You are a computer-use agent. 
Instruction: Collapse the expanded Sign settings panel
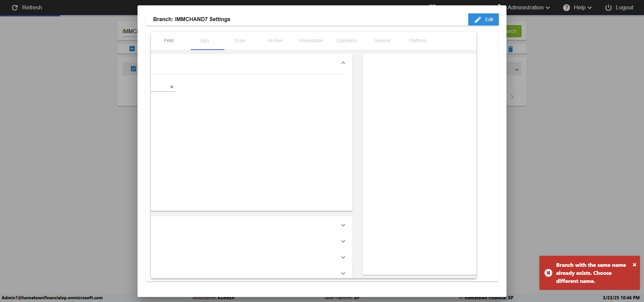pos(343,63)
